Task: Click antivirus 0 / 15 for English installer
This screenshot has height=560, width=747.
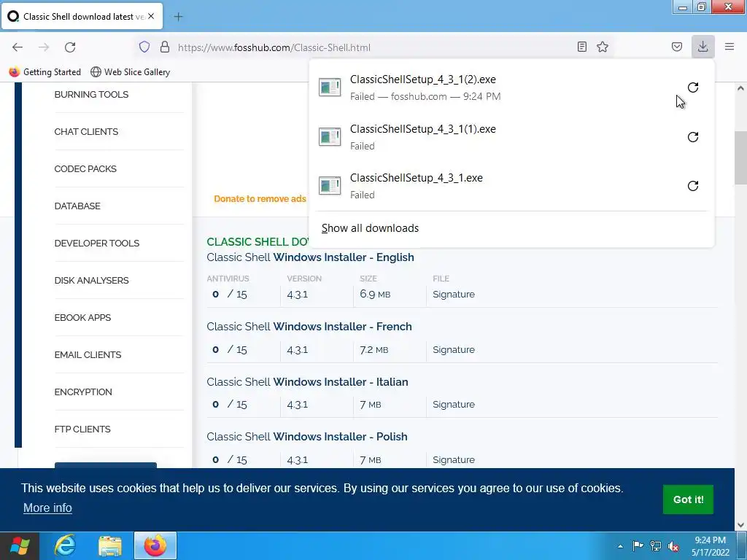Action: click(x=230, y=295)
